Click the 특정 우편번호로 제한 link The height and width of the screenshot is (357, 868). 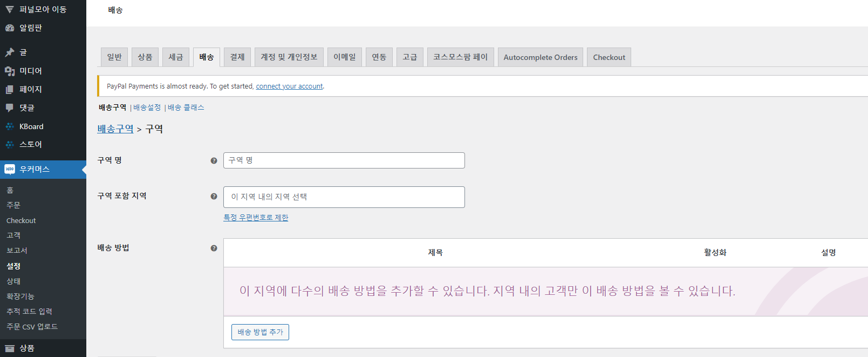coord(256,218)
